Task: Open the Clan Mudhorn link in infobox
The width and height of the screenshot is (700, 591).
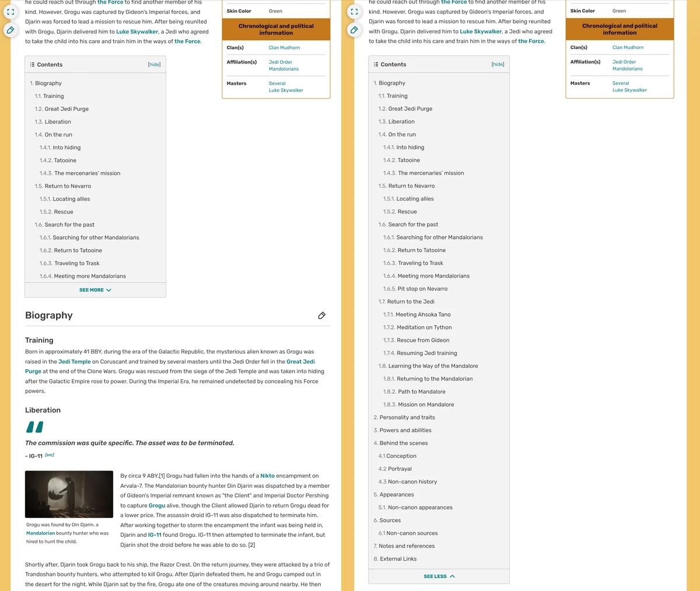Action: (x=284, y=47)
